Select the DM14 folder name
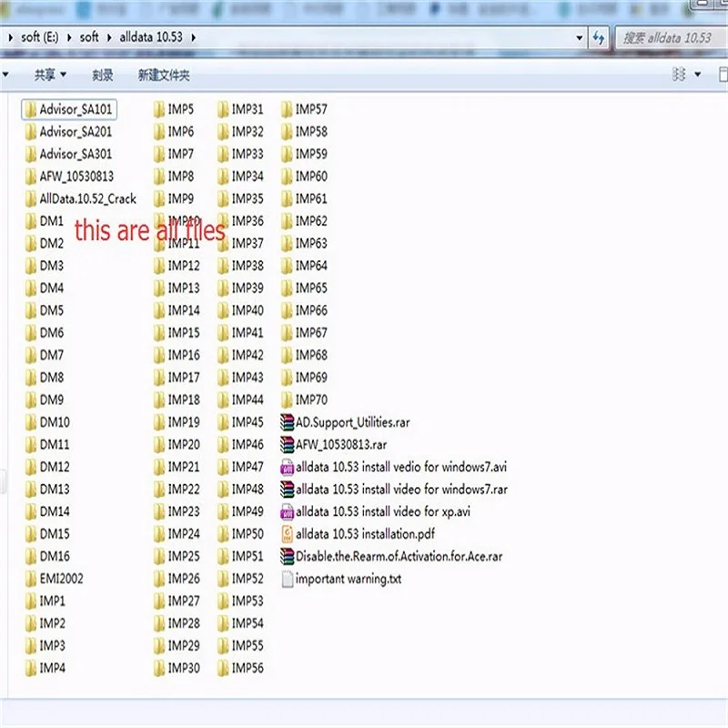Image resolution: width=728 pixels, height=728 pixels. click(55, 511)
